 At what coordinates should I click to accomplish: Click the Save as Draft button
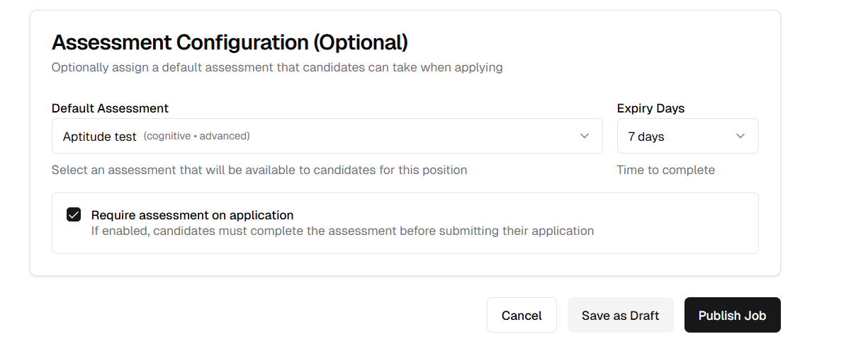pos(620,316)
